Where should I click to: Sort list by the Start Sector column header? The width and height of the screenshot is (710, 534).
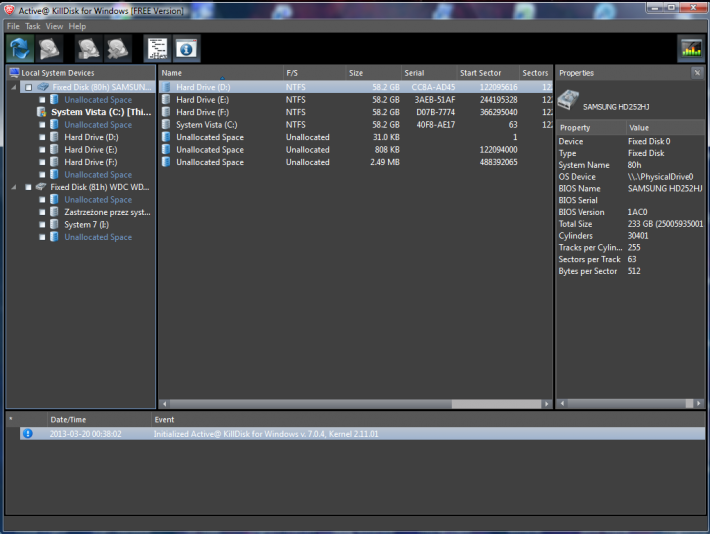[488, 73]
